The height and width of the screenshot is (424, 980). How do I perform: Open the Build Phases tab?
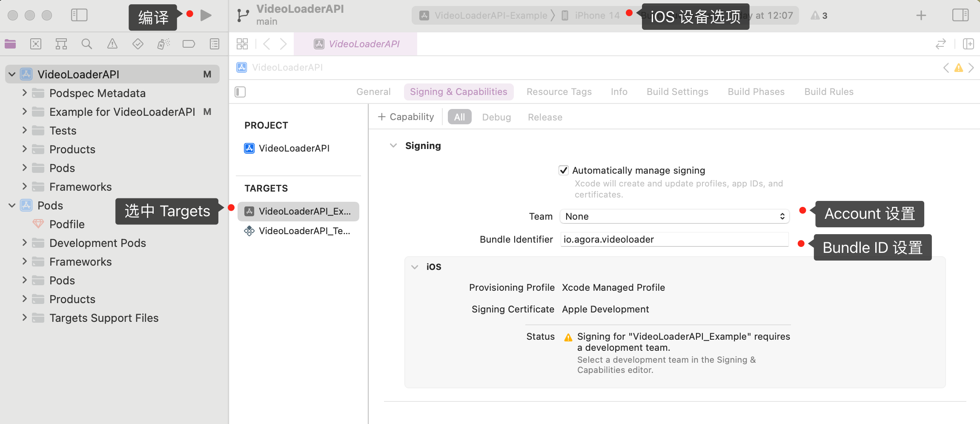coord(756,92)
